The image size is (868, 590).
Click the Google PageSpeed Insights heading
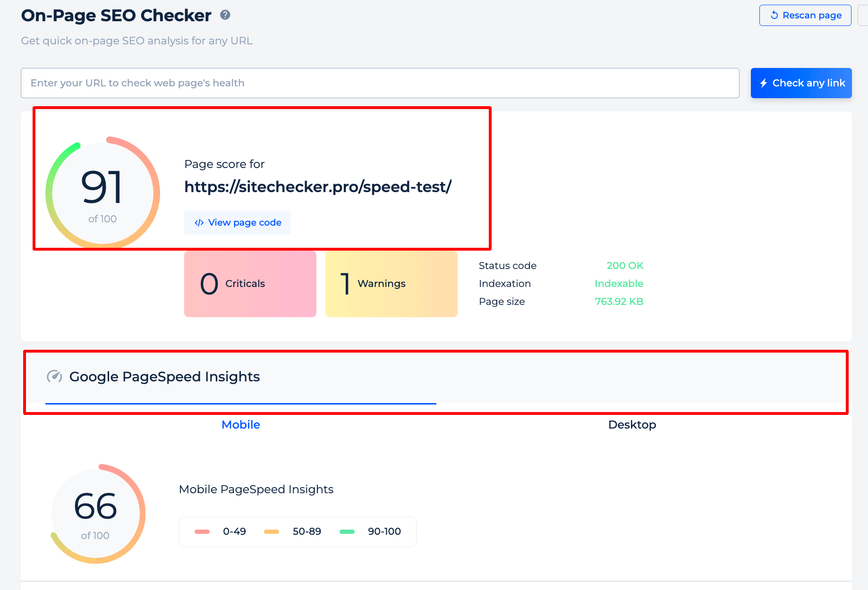click(x=164, y=377)
